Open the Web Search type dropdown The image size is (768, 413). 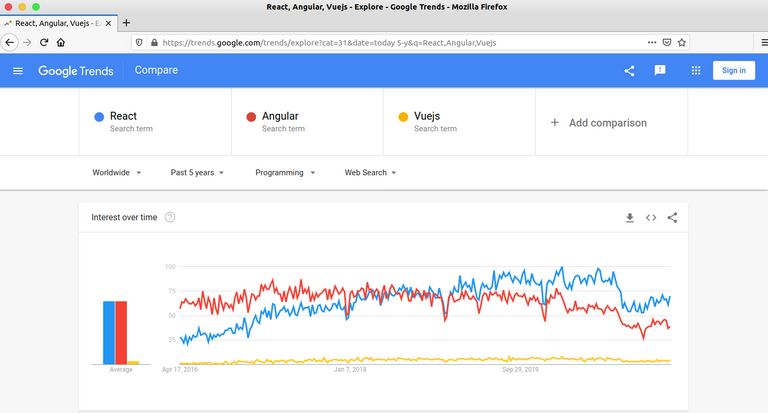(370, 172)
